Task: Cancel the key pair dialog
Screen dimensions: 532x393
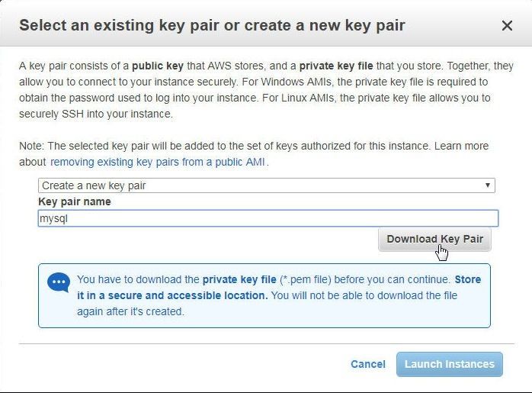Action: pos(368,364)
